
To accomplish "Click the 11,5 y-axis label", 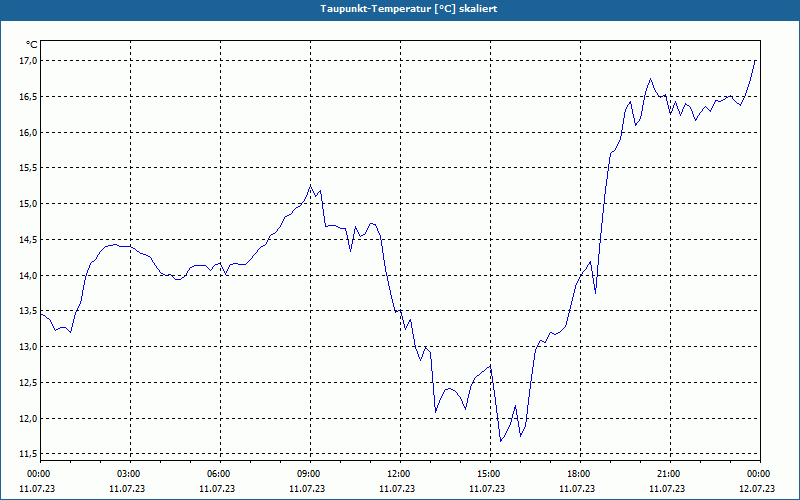I will 30,454.
